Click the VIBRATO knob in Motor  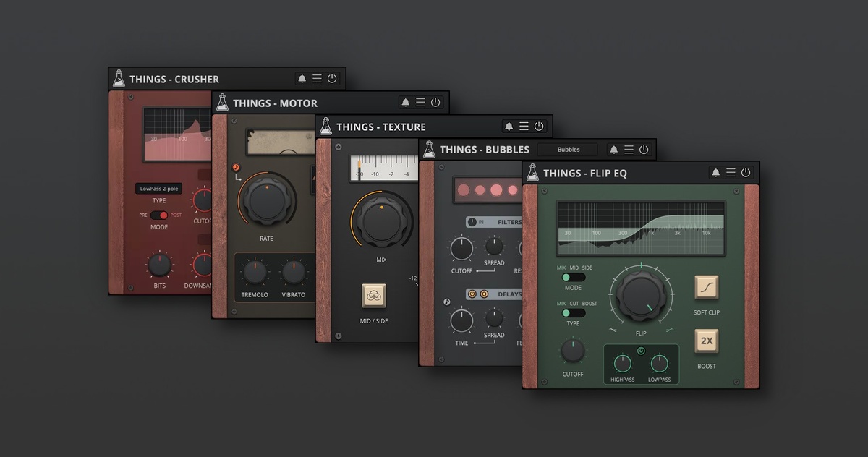pyautogui.click(x=294, y=273)
